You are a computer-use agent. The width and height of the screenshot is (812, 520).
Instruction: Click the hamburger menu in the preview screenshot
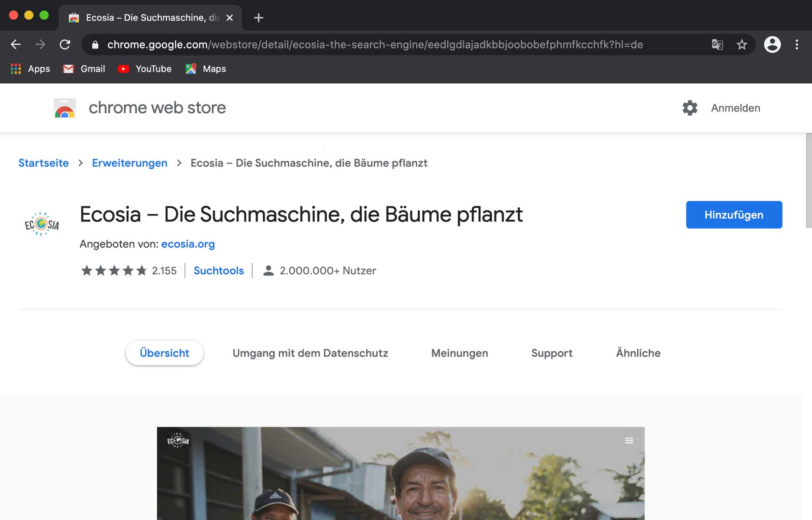(x=629, y=441)
